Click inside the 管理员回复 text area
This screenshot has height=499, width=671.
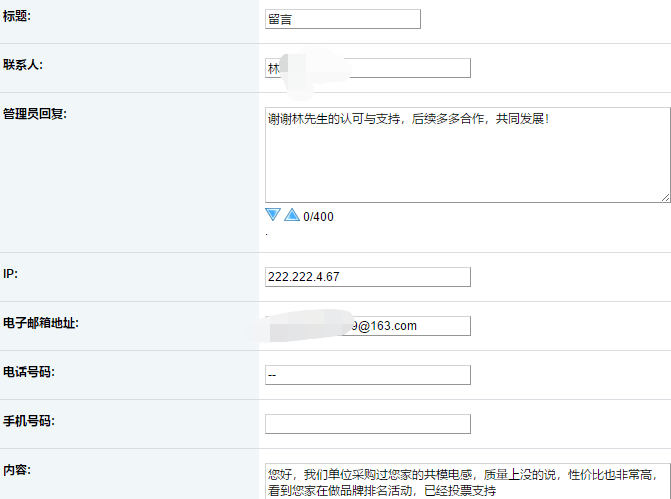tap(467, 155)
